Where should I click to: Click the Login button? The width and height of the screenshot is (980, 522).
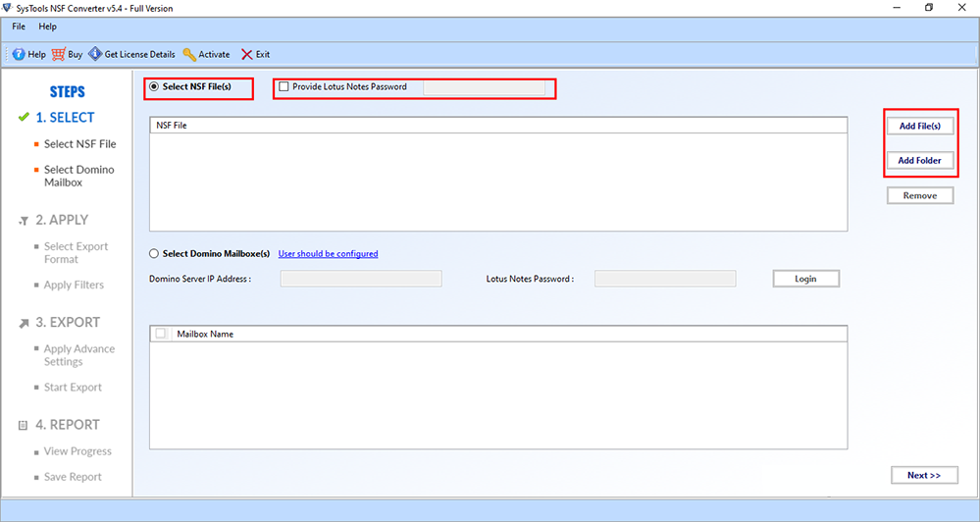click(x=805, y=279)
